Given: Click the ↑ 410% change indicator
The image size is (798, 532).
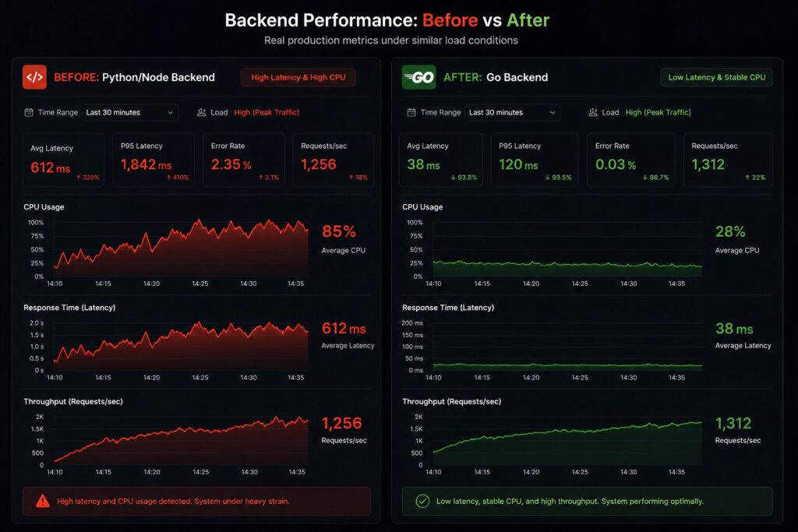Looking at the screenshot, I should pos(178,178).
